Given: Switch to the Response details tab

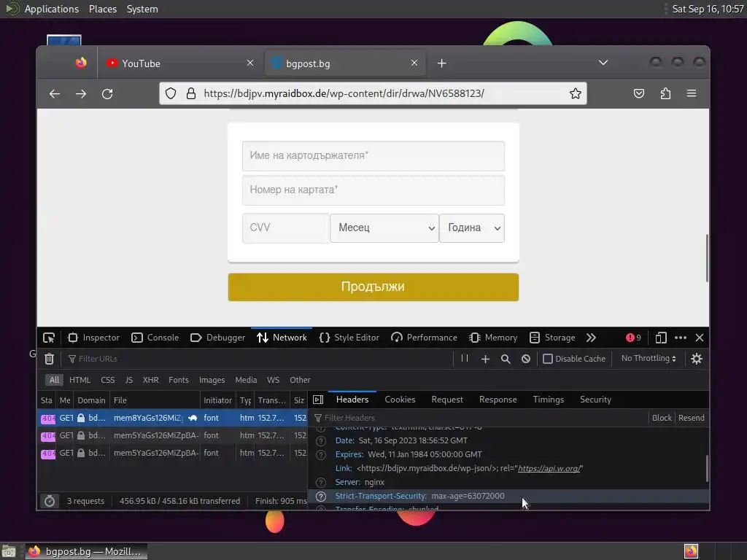Looking at the screenshot, I should 498,400.
